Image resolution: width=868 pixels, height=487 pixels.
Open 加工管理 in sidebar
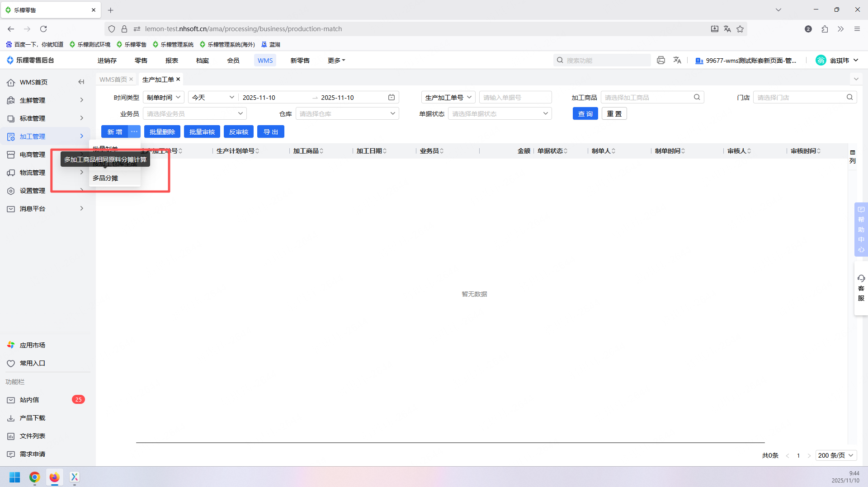click(45, 136)
